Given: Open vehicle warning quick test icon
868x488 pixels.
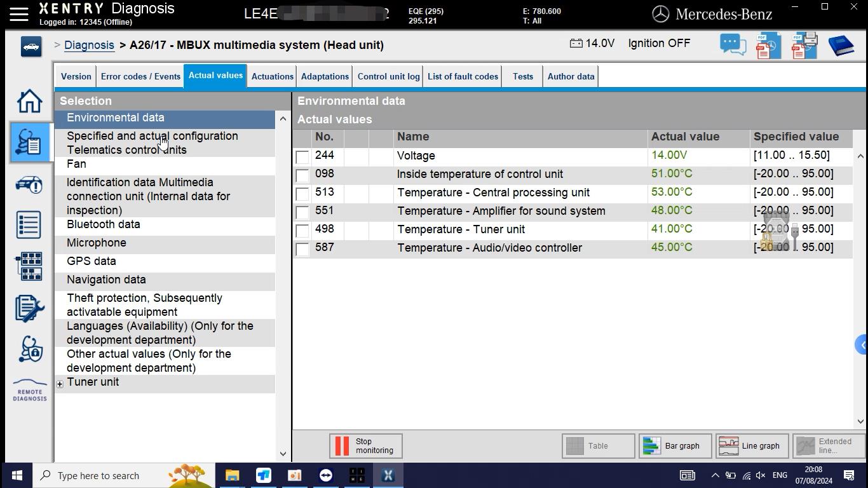Looking at the screenshot, I should 29,184.
